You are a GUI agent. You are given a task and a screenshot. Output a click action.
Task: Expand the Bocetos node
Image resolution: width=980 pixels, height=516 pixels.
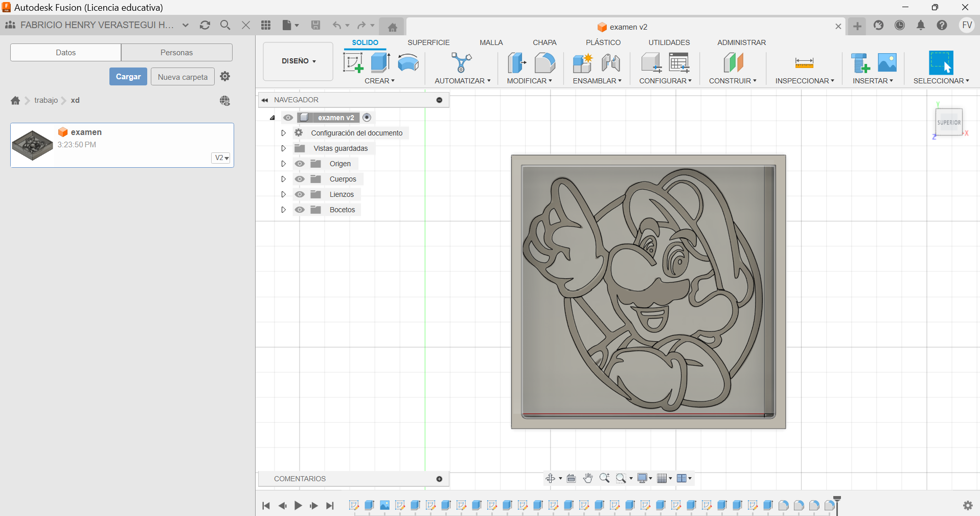coord(283,210)
